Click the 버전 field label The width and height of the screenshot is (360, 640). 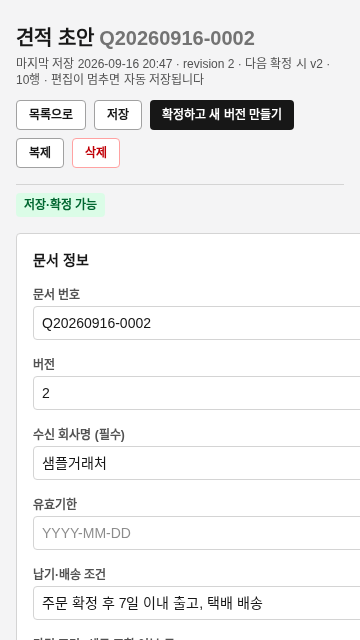(44, 364)
